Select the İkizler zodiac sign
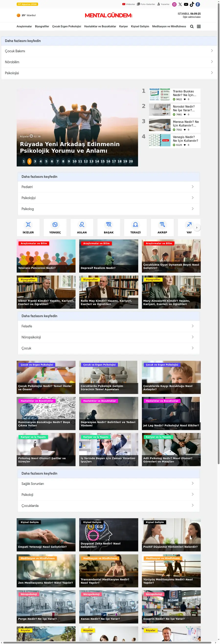The image size is (220, 644). click(28, 228)
